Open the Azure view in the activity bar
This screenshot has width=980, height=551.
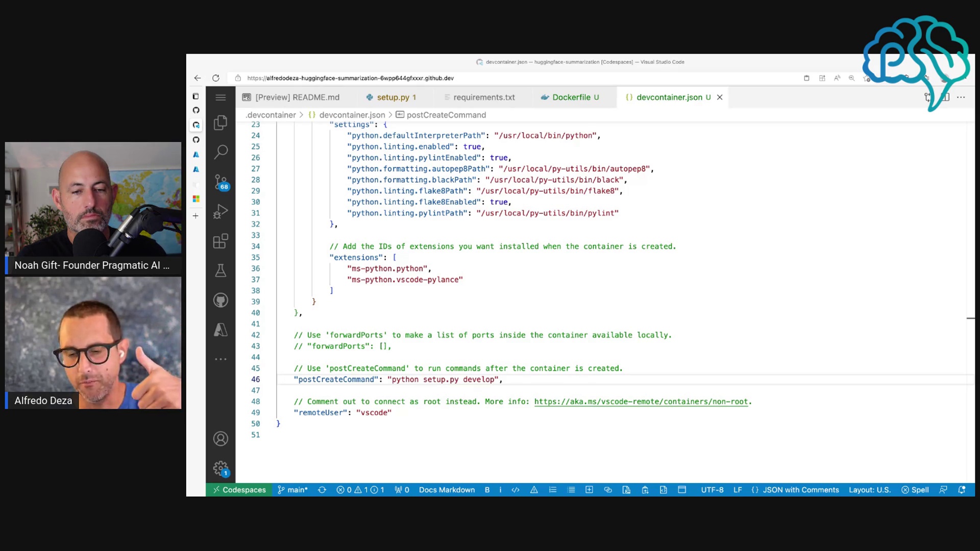tap(220, 330)
